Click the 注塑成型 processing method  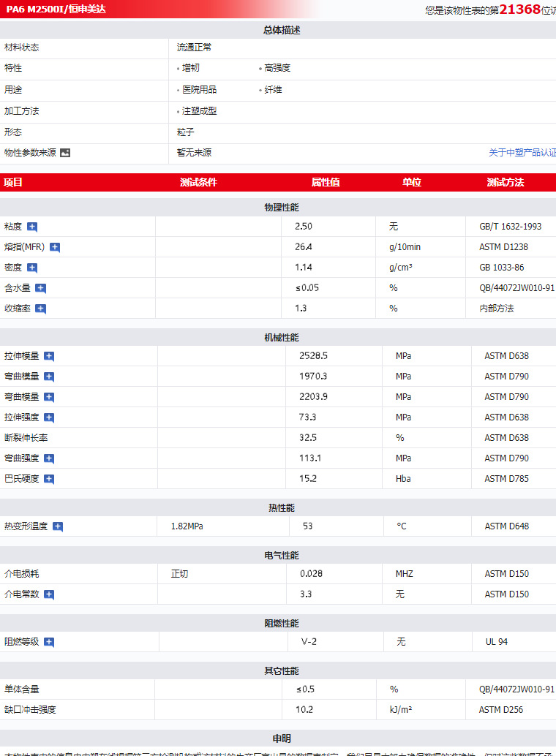pos(199,111)
